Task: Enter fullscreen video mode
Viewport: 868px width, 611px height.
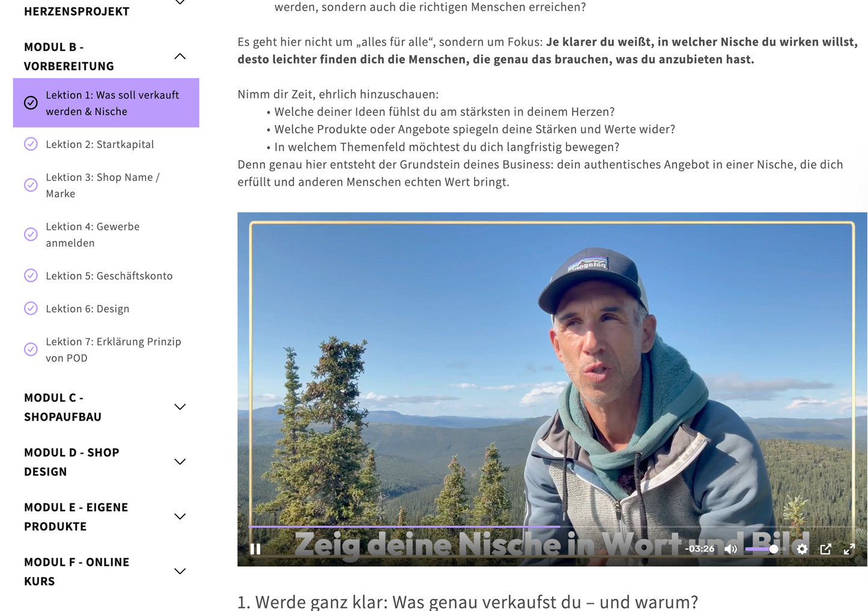Action: click(x=849, y=549)
